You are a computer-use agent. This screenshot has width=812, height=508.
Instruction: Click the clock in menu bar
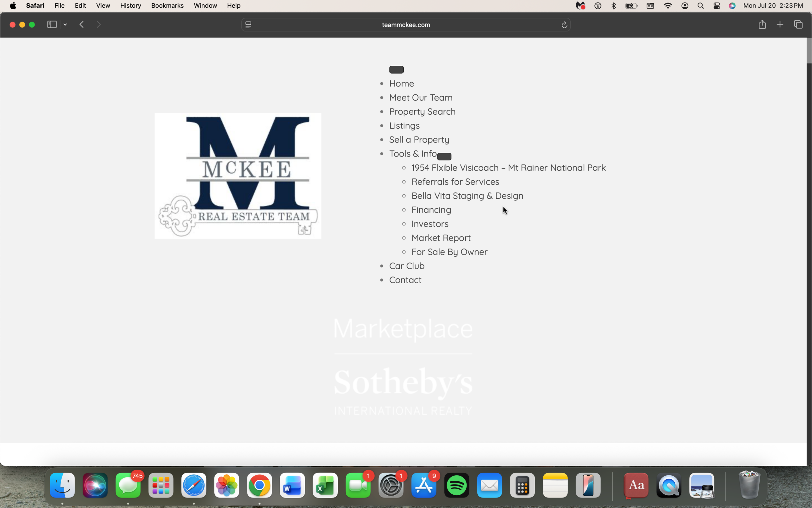click(x=773, y=6)
